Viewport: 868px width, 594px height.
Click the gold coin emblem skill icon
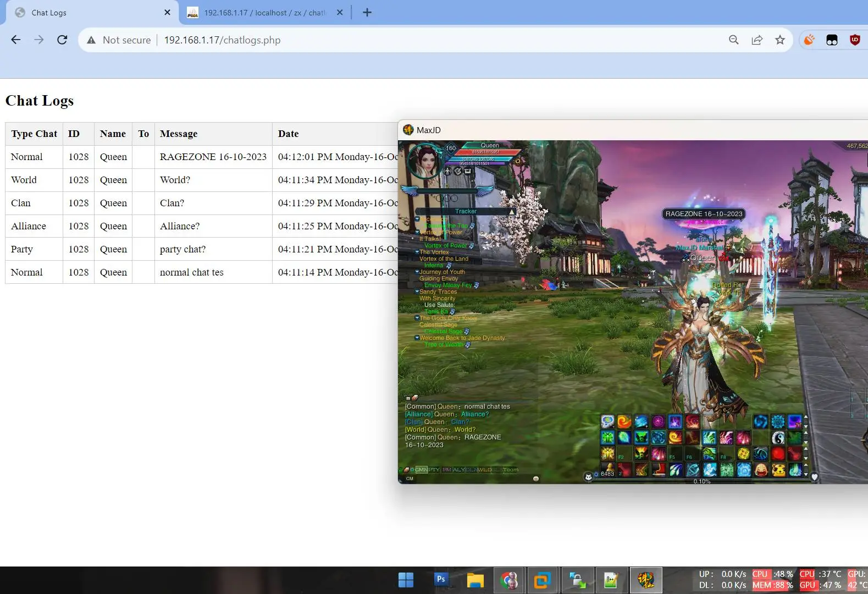743,454
